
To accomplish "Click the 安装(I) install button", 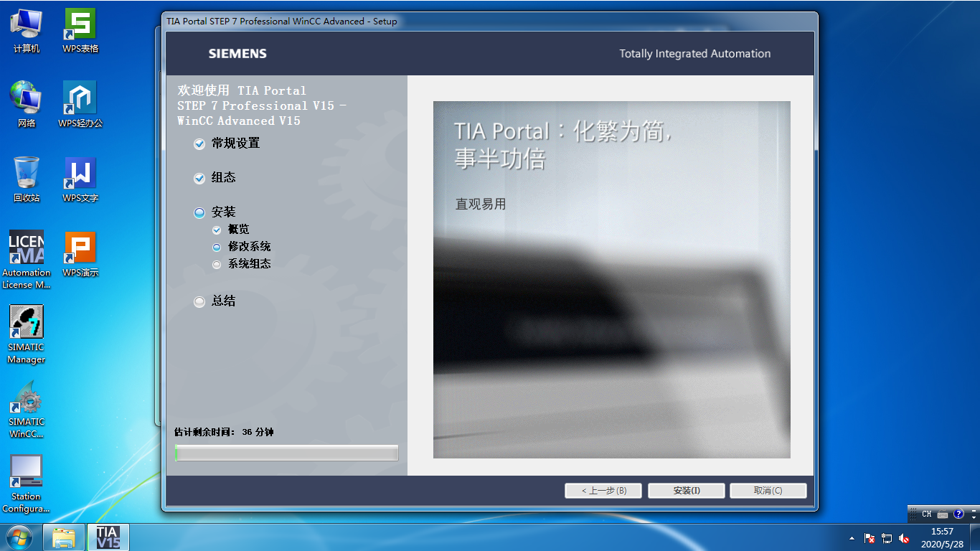I will [x=687, y=491].
